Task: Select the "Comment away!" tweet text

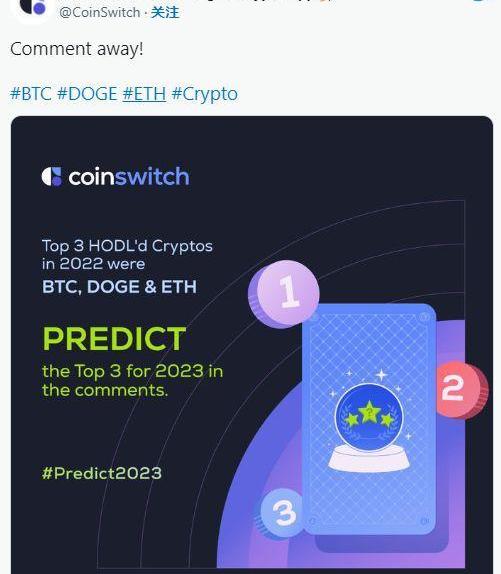Action: tap(77, 49)
